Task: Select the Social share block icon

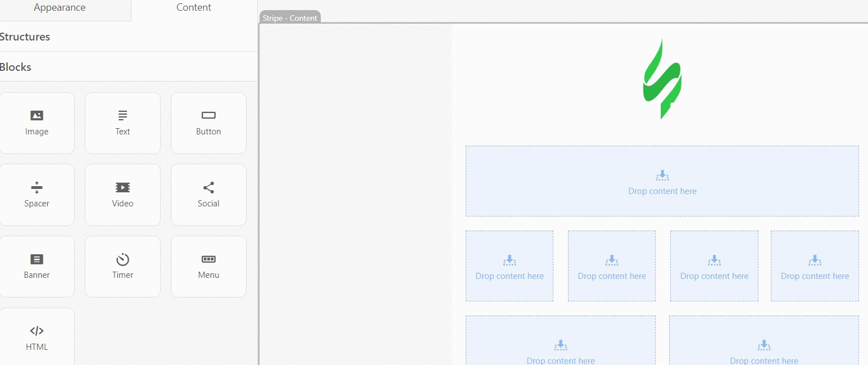Action: 208,187
